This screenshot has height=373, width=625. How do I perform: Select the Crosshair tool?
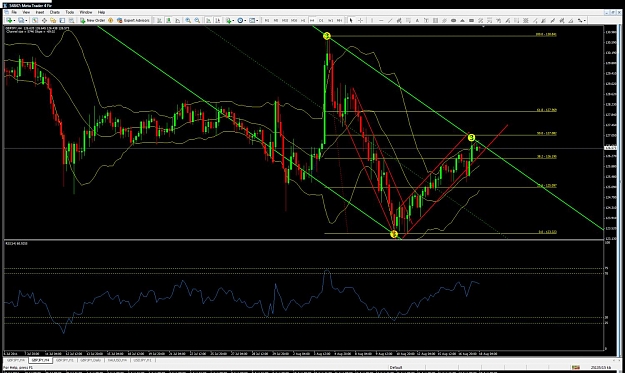coord(360,20)
